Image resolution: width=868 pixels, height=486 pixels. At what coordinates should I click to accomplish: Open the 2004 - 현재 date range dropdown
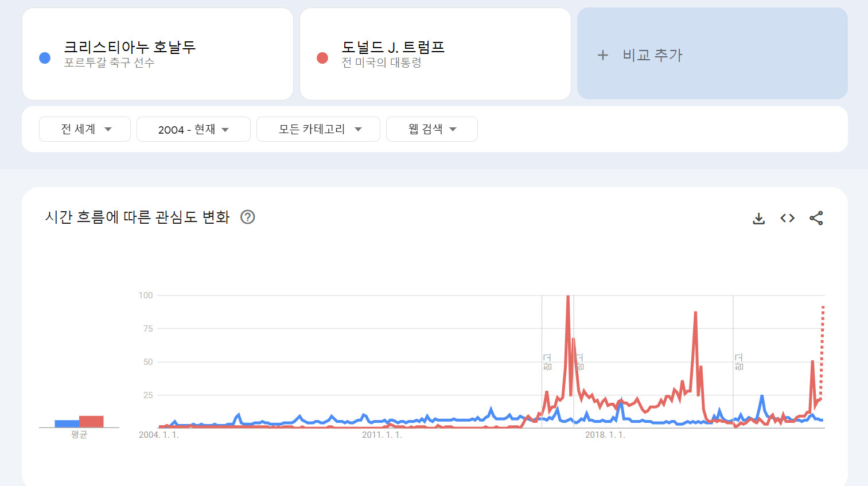point(193,129)
